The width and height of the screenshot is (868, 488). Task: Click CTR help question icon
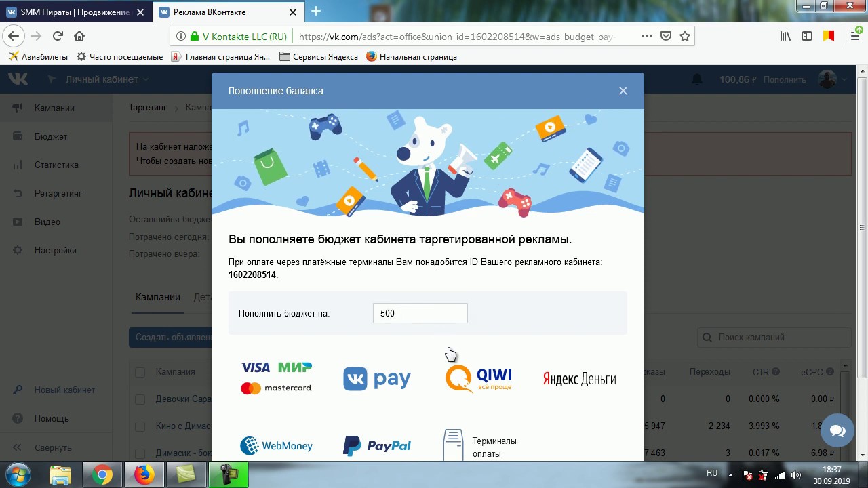coord(775,372)
